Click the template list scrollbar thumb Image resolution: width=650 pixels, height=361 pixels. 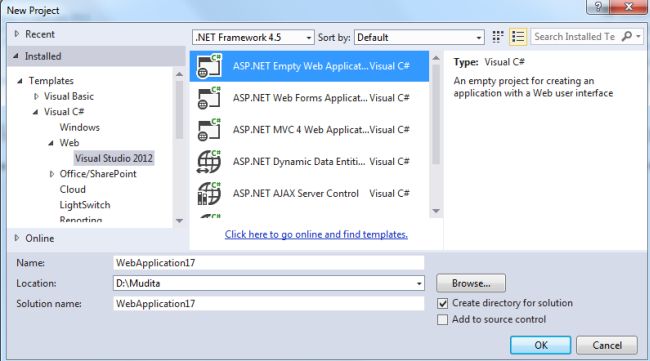(436, 115)
